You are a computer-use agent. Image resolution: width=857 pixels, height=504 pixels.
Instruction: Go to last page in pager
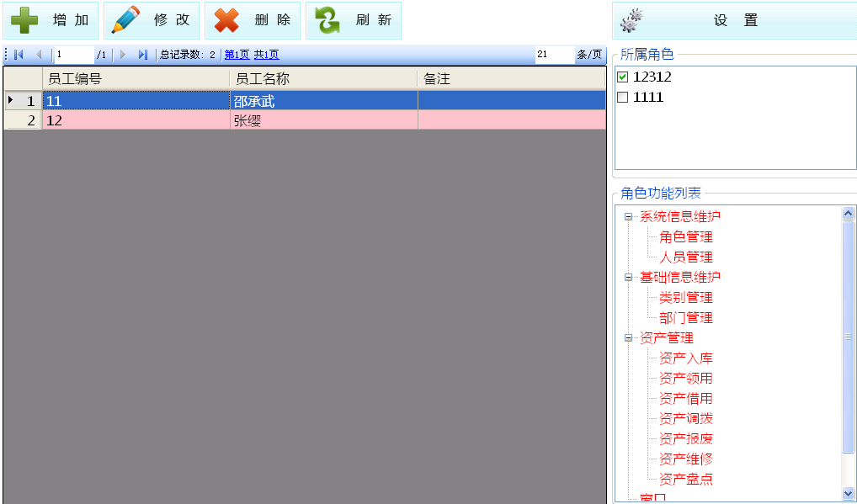pos(142,55)
